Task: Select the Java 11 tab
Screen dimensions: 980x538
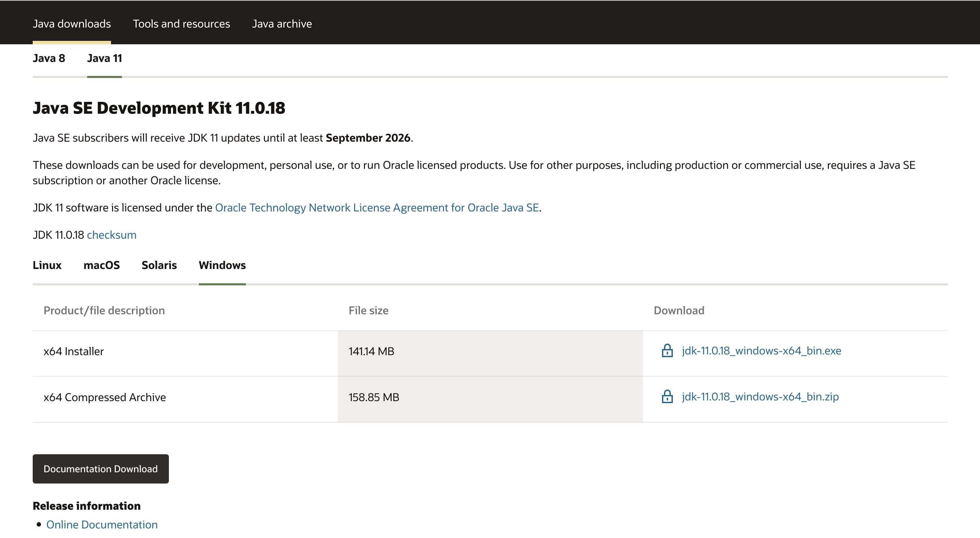Action: pos(104,58)
